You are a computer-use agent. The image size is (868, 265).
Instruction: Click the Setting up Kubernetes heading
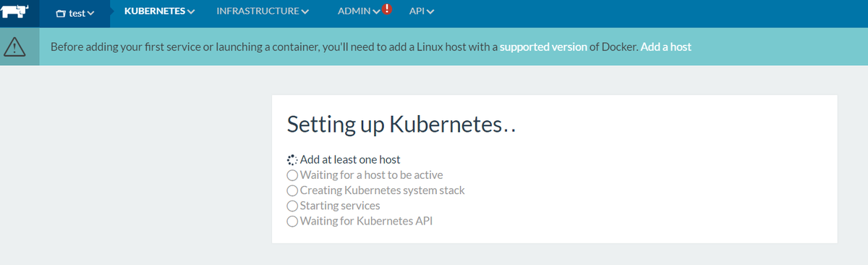click(x=401, y=124)
